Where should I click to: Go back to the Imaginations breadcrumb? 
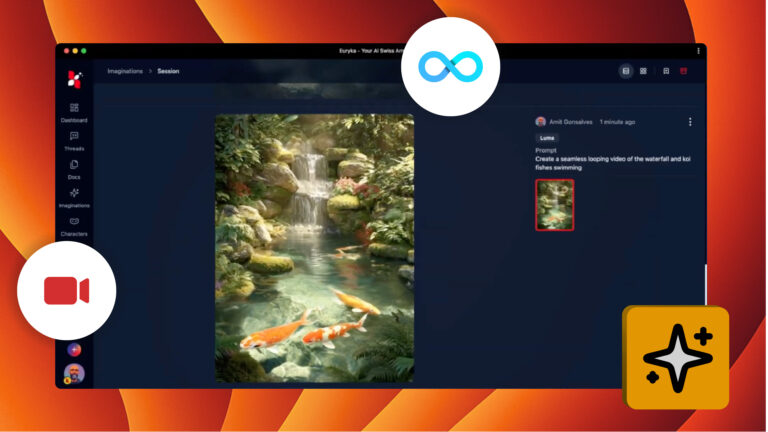(125, 71)
